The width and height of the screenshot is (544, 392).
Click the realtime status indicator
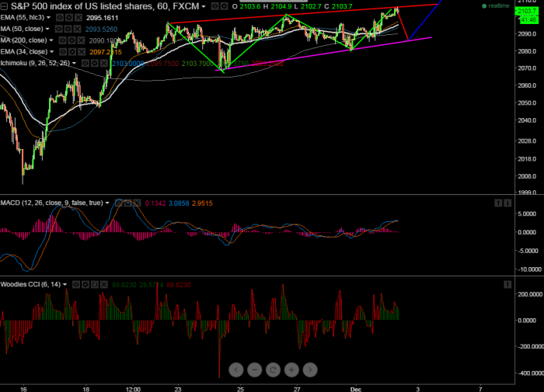[x=496, y=6]
